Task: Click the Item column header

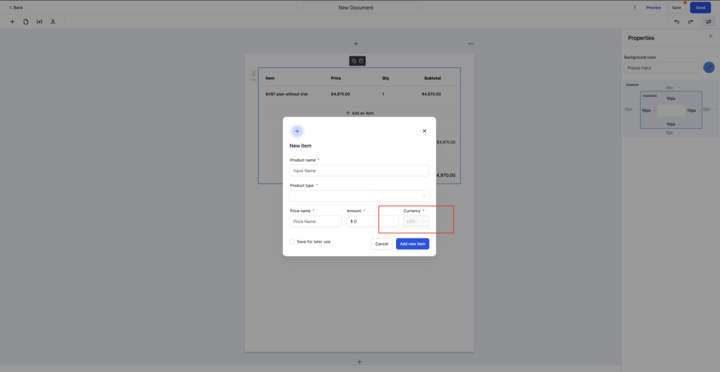Action: pos(270,79)
